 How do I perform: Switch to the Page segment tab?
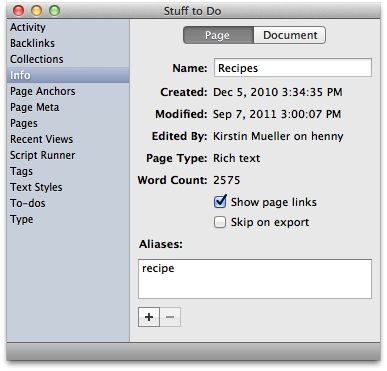pyautogui.click(x=218, y=35)
